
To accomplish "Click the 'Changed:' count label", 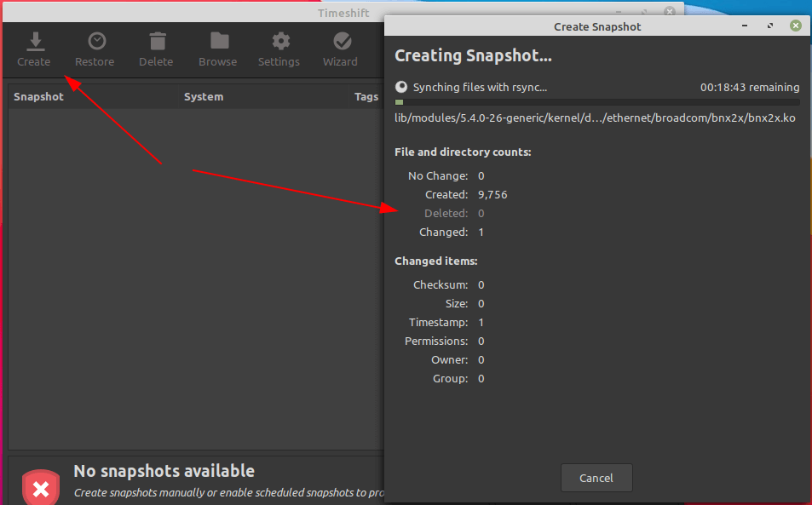I will point(444,232).
